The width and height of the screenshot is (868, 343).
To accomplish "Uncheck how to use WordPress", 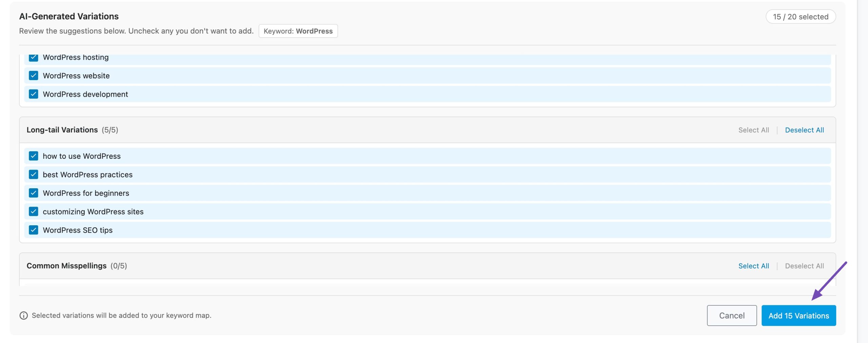I will point(33,156).
